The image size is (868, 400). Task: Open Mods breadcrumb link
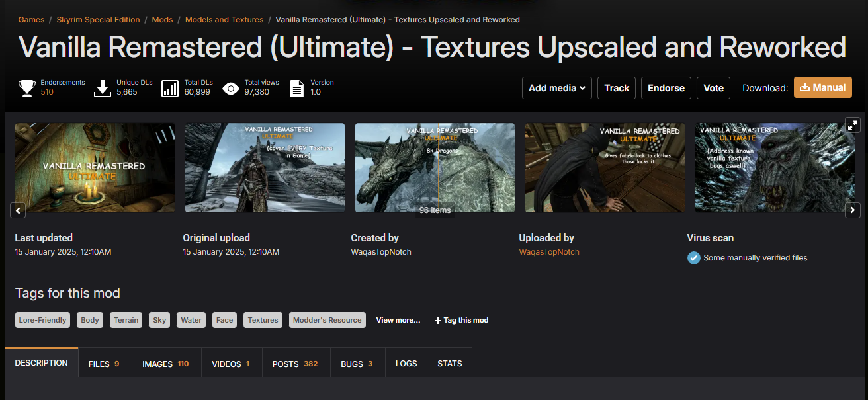point(162,20)
